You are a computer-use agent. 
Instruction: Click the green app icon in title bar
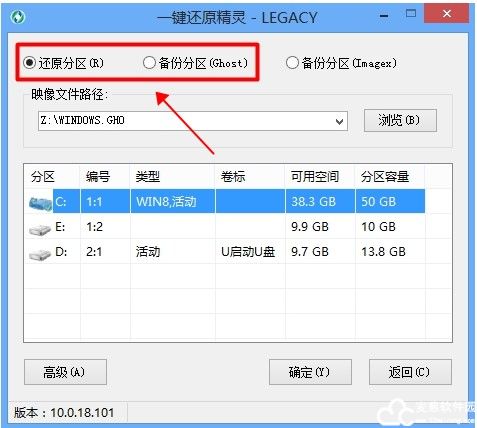tap(18, 17)
